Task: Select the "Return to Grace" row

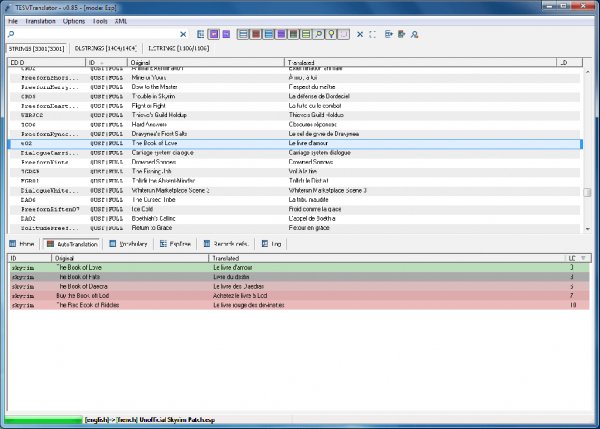Action: pyautogui.click(x=295, y=228)
